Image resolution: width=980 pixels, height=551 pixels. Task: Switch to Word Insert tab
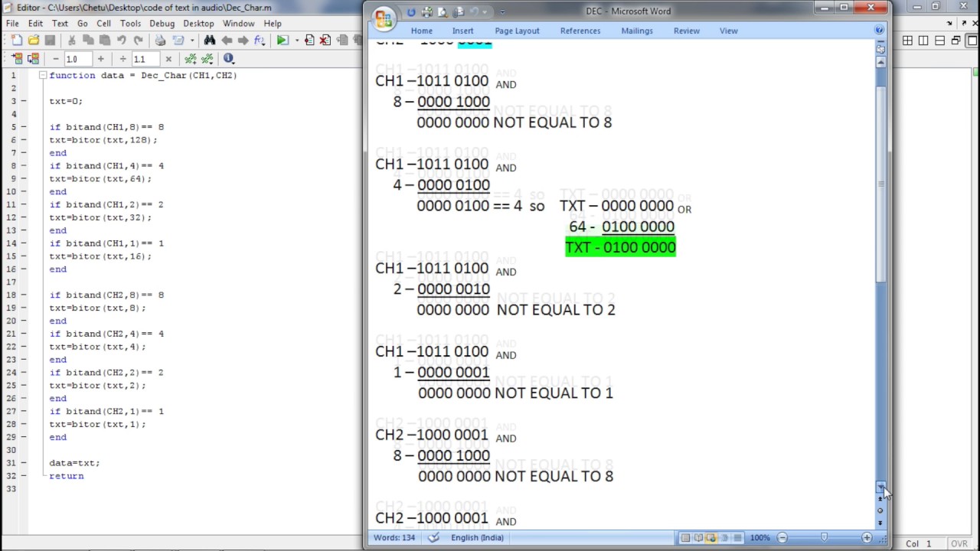point(462,31)
